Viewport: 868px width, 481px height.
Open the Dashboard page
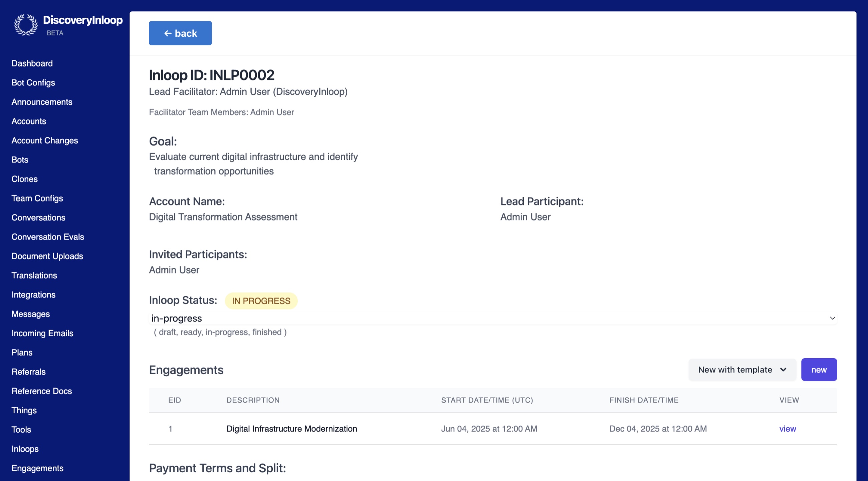point(32,63)
